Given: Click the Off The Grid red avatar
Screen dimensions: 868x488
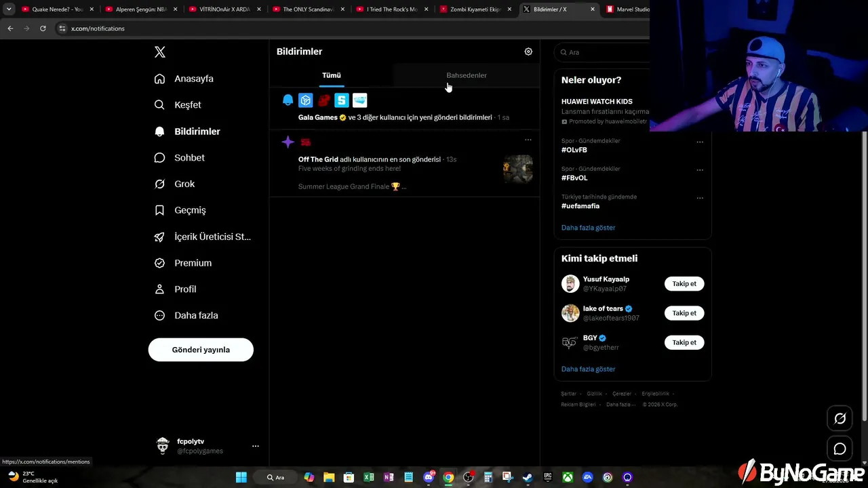Looking at the screenshot, I should point(306,142).
